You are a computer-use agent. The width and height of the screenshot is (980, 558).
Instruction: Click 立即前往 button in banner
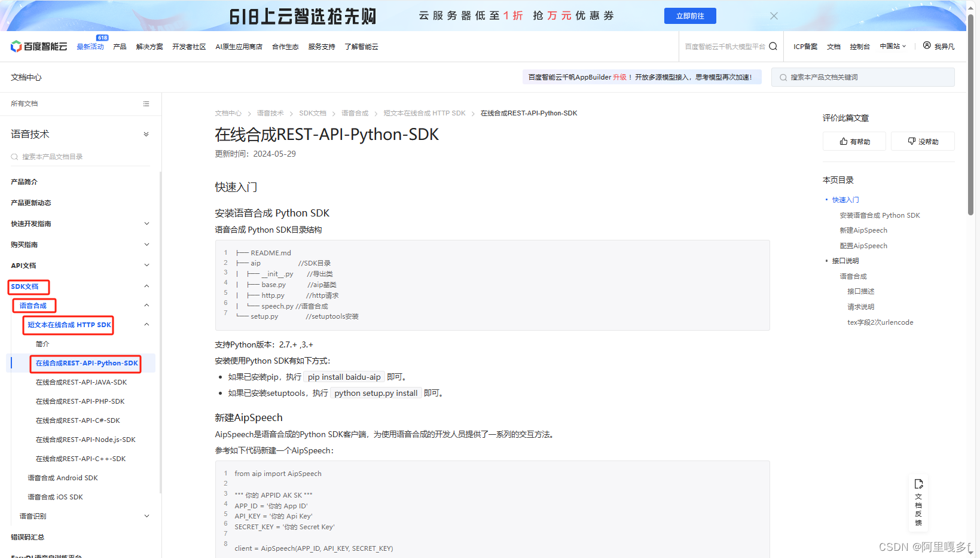[x=690, y=16]
